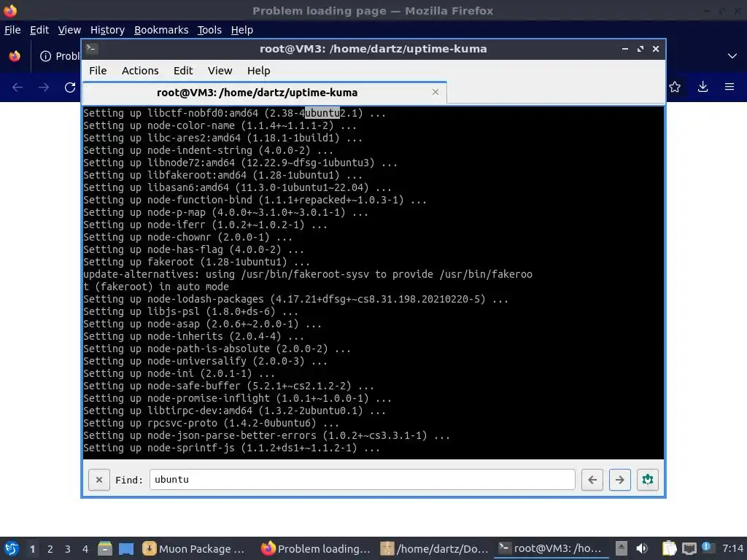
Task: Close the Find bar in the terminal
Action: tap(99, 480)
